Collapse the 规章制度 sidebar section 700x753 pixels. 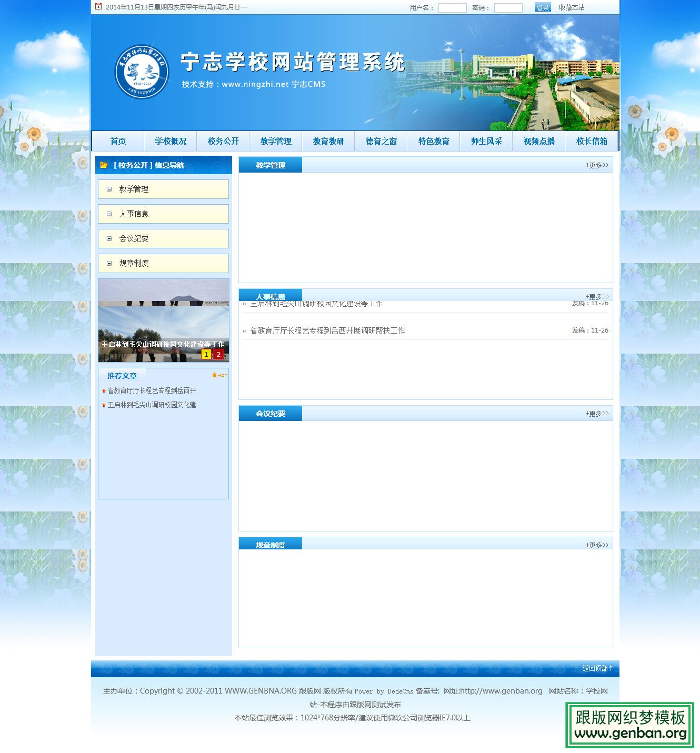(x=109, y=263)
